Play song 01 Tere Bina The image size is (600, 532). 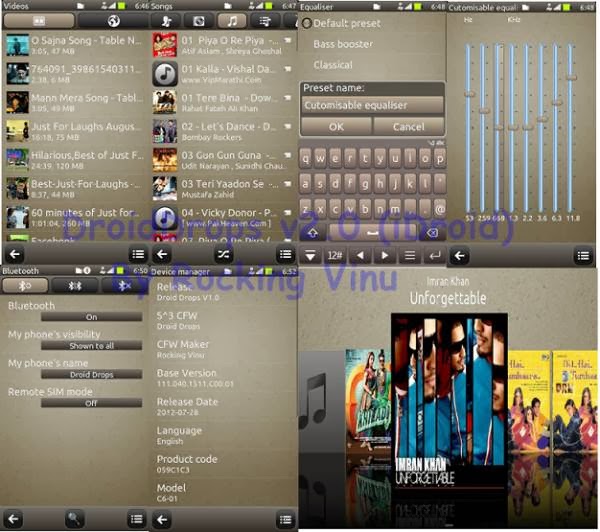click(x=223, y=102)
